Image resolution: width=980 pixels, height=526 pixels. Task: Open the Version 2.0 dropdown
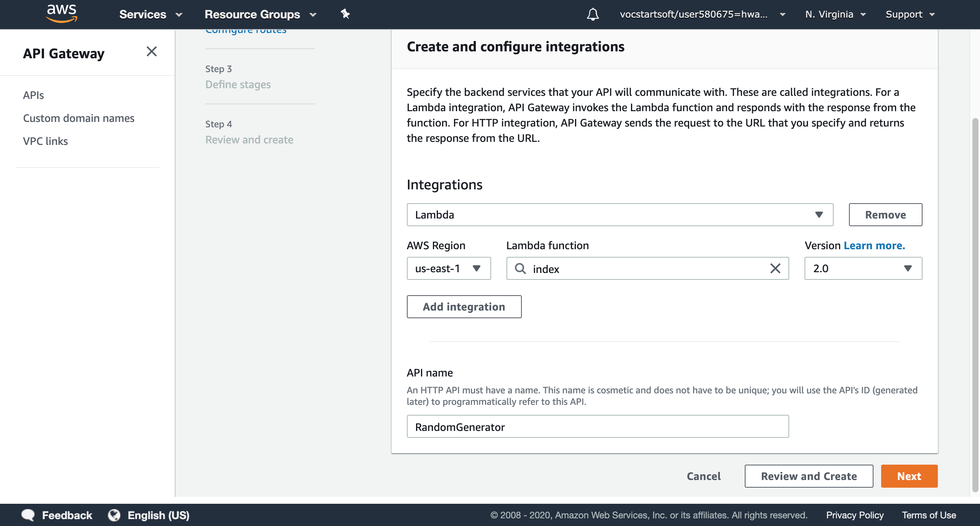(863, 268)
